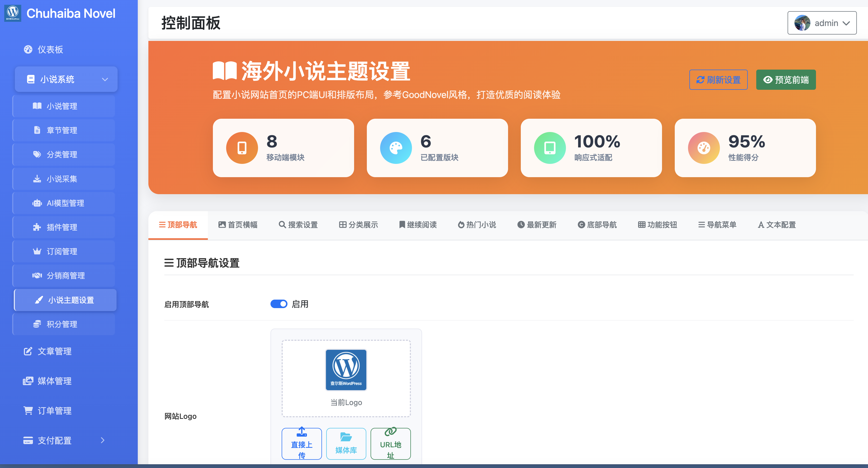Toggle the 启用顶部导航 switch
Viewport: 868px width, 468px height.
279,304
